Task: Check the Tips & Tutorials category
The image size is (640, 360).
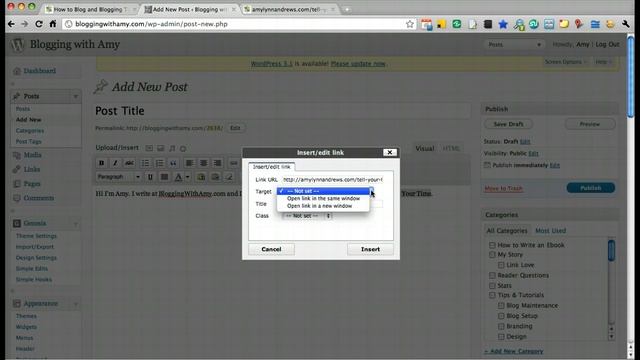Action: point(492,295)
